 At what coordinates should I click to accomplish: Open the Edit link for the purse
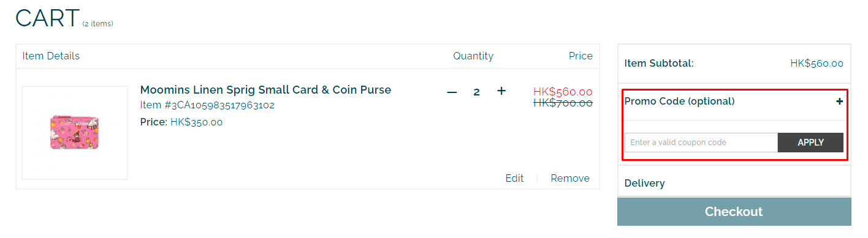click(x=514, y=179)
